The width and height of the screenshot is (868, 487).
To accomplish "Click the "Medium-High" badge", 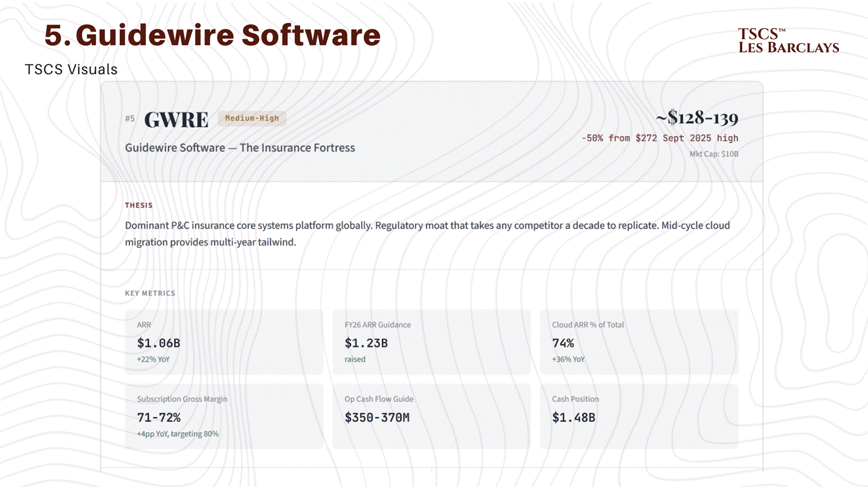I will (252, 118).
